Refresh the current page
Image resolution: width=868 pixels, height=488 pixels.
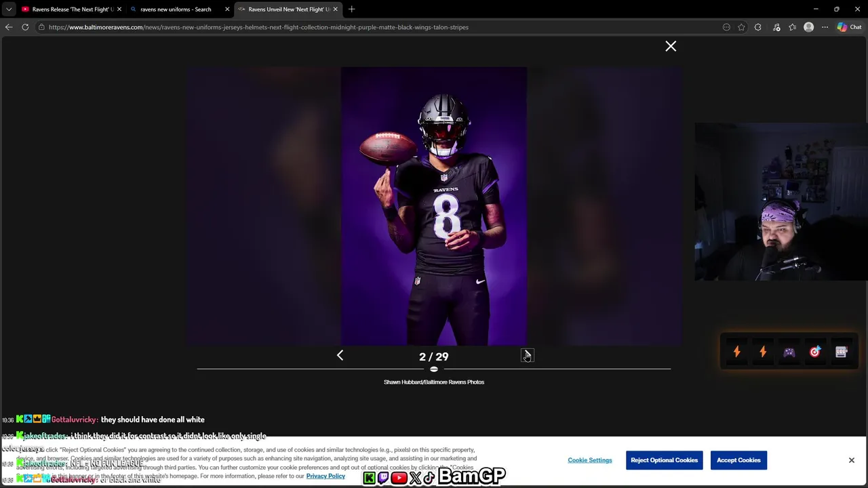pos(25,27)
